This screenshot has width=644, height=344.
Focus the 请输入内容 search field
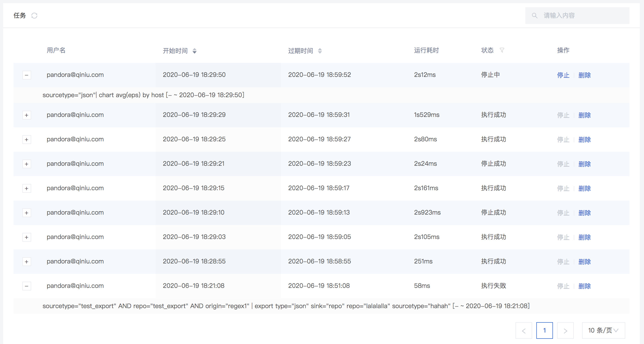pos(577,16)
